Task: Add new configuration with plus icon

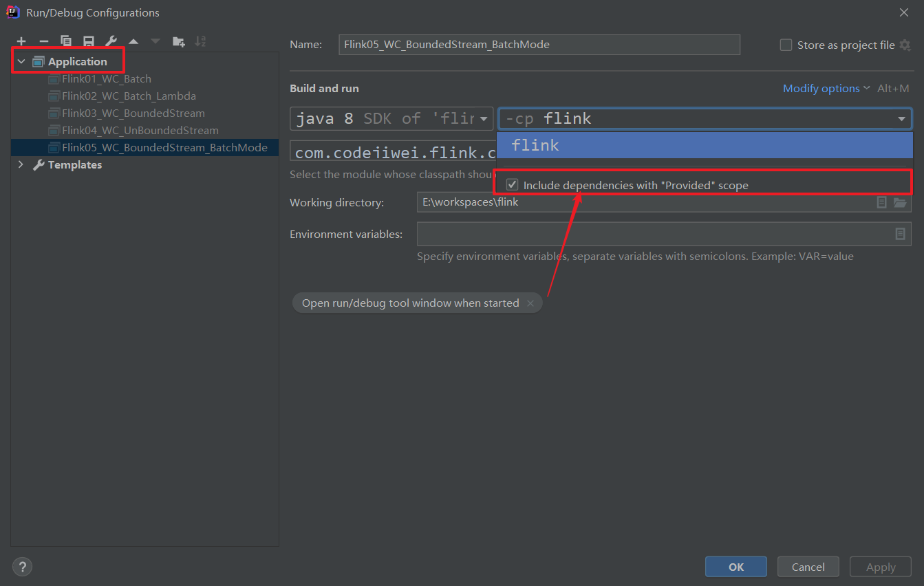Action: [21, 42]
